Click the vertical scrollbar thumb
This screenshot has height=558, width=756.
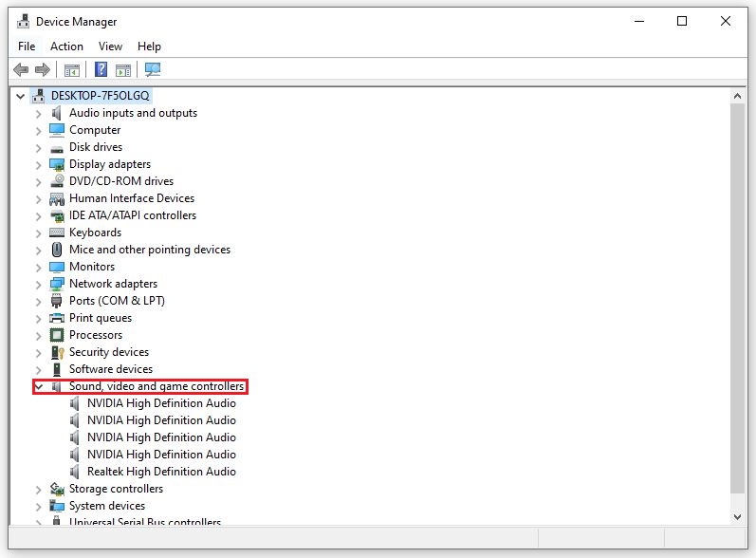click(x=737, y=298)
